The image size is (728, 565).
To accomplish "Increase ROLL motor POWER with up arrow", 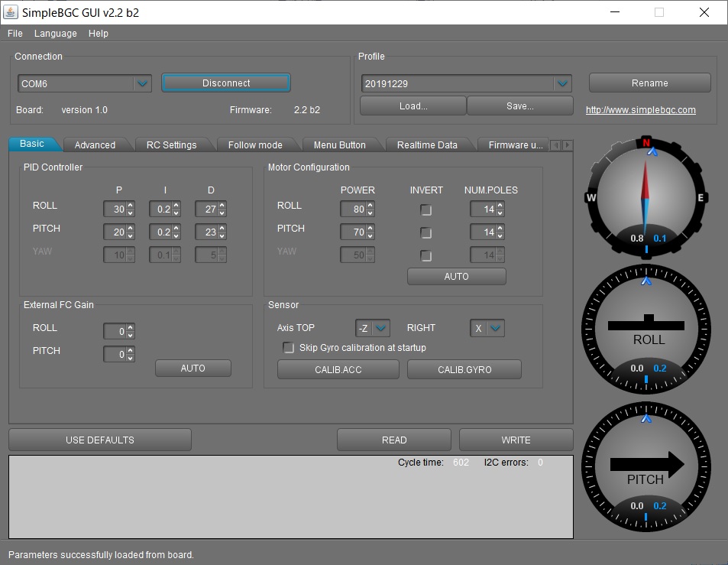I will click(370, 206).
